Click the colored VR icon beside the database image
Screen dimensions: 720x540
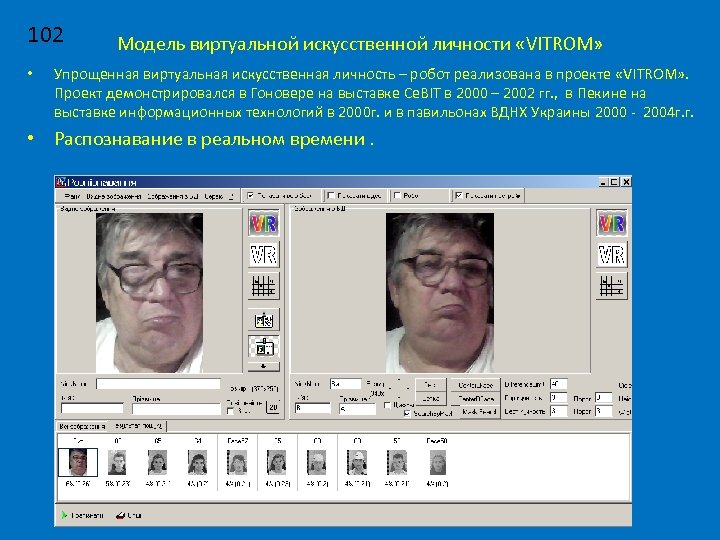(612, 223)
